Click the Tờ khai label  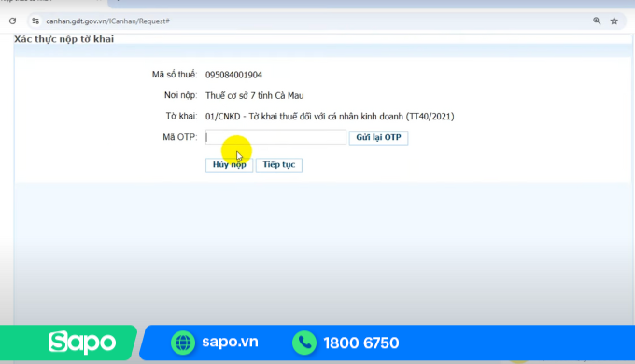(181, 117)
